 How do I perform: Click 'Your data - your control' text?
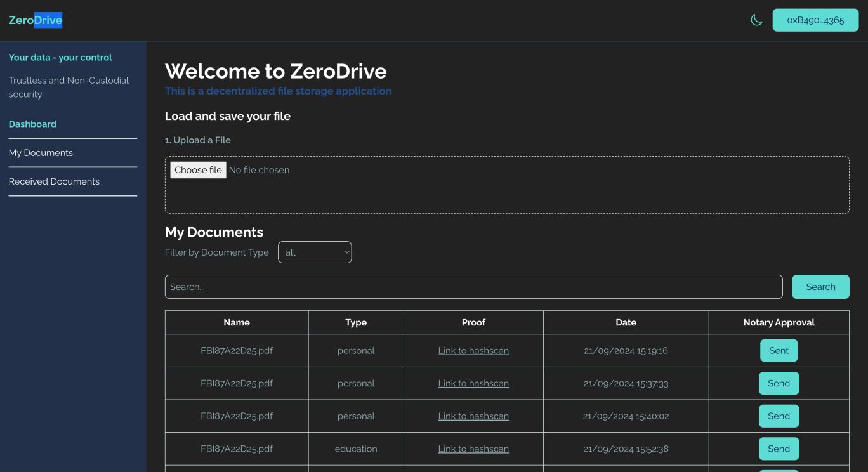(60, 57)
